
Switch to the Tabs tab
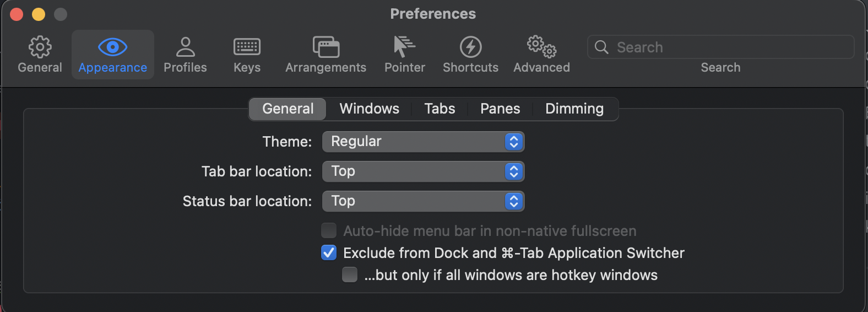coord(440,109)
